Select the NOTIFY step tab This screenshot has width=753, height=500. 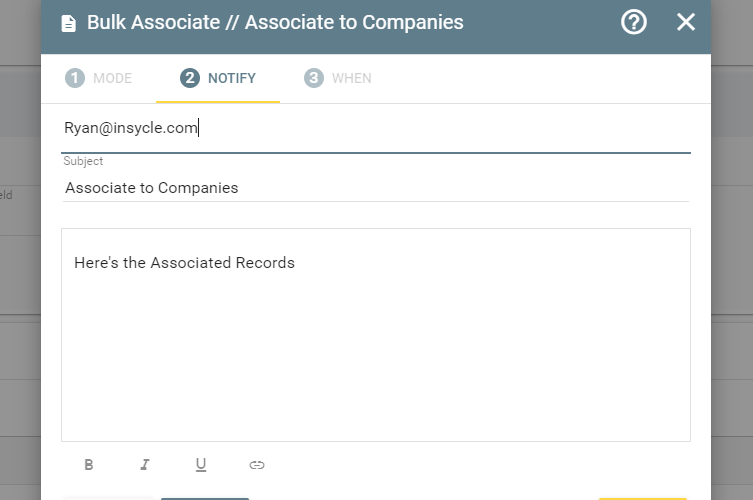point(218,78)
